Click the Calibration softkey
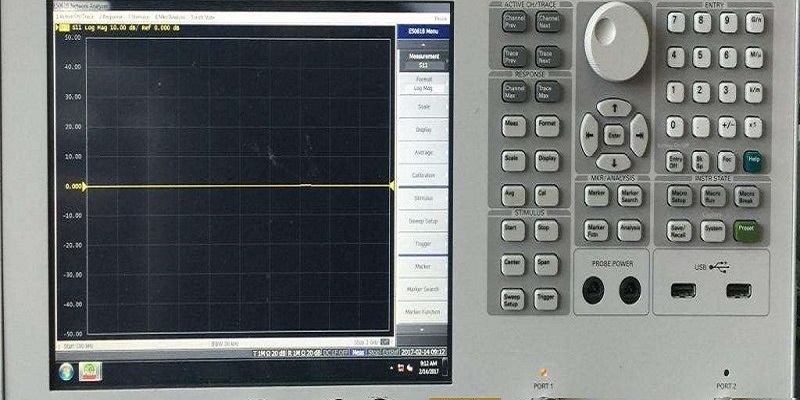Image resolution: width=800 pixels, height=400 pixels. (x=423, y=175)
